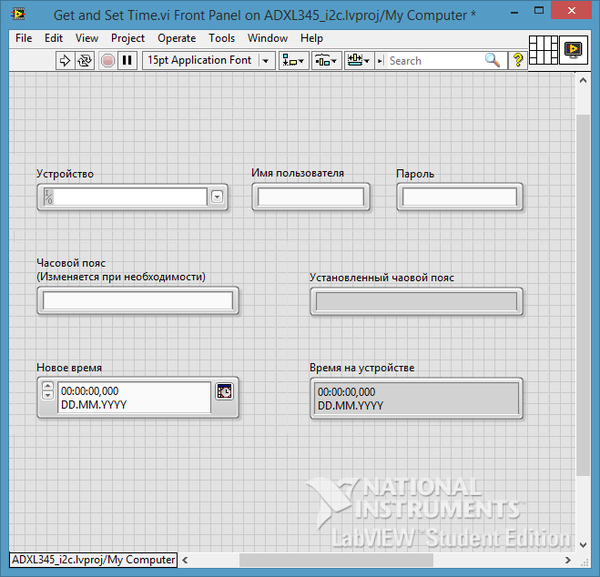Open the Tools menu
Image resolution: width=600 pixels, height=577 pixels.
click(x=222, y=38)
